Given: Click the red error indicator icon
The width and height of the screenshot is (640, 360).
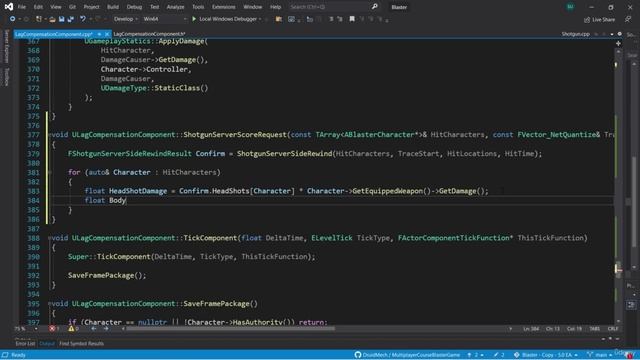Looking at the screenshot, I should tap(52, 329).
